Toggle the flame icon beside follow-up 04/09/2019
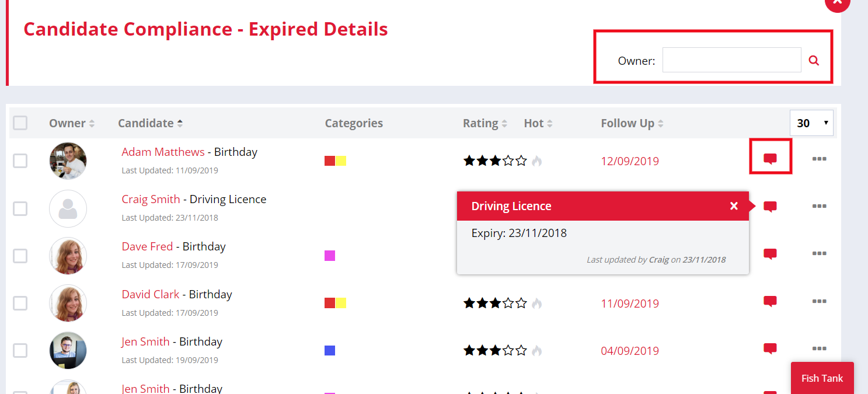Image resolution: width=868 pixels, height=394 pixels. coord(537,350)
